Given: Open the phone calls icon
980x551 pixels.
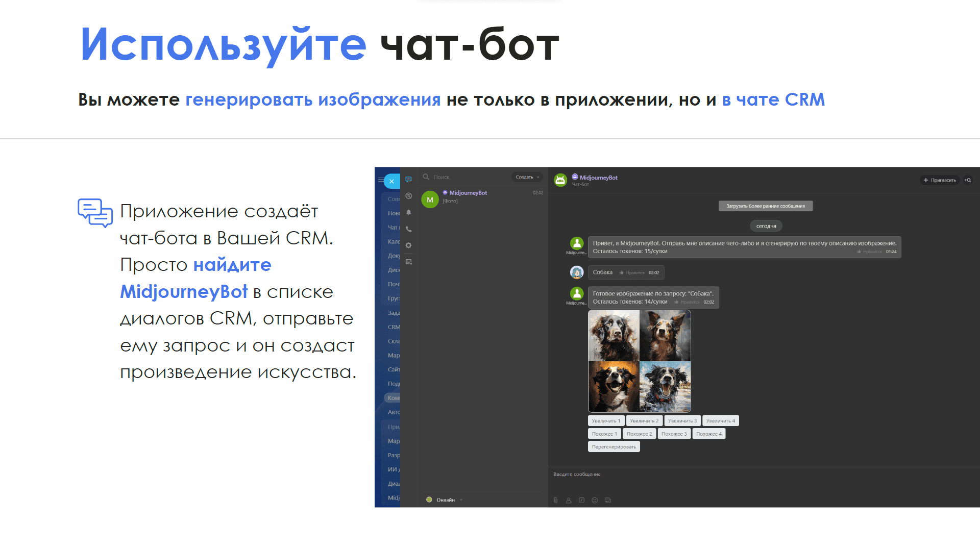Looking at the screenshot, I should point(408,229).
